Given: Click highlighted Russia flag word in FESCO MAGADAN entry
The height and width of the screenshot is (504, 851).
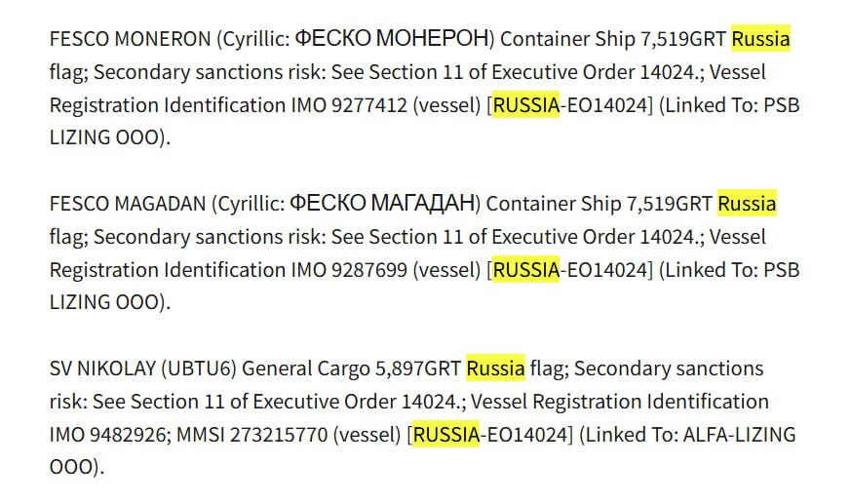Looking at the screenshot, I should click(x=747, y=204).
